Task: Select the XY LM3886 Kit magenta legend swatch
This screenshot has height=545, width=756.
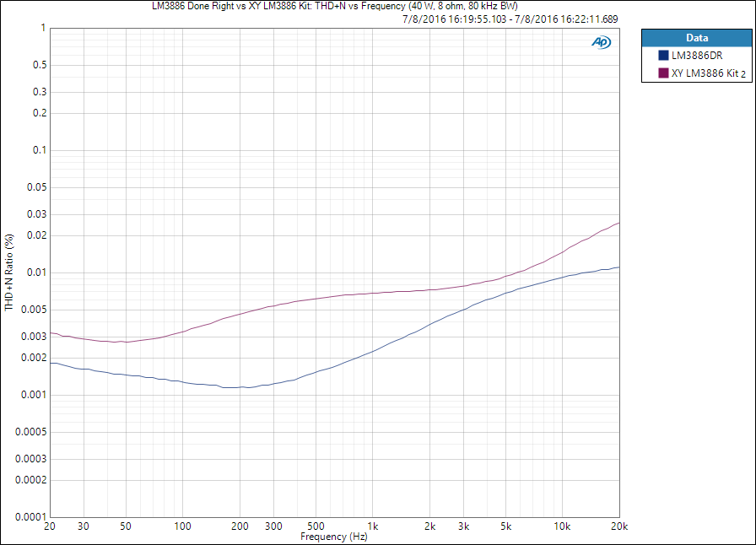Action: [663, 73]
